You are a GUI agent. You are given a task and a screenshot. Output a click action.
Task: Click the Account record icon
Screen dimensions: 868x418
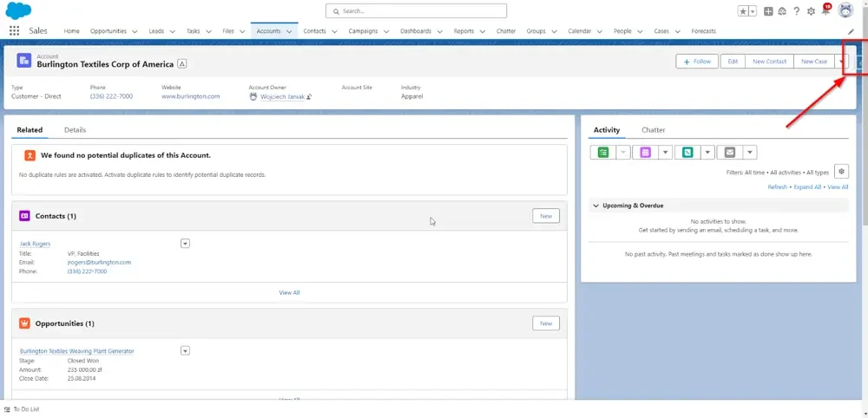click(23, 61)
